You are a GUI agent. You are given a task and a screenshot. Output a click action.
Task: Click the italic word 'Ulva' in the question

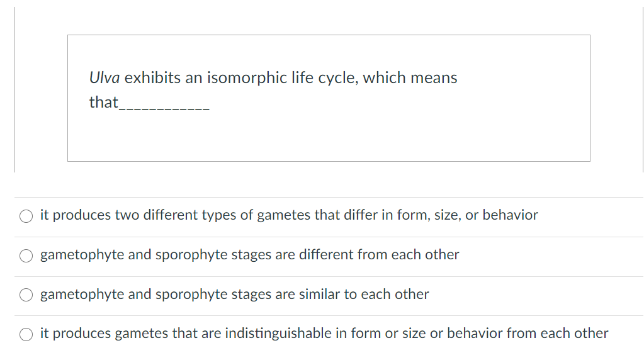pos(105,78)
